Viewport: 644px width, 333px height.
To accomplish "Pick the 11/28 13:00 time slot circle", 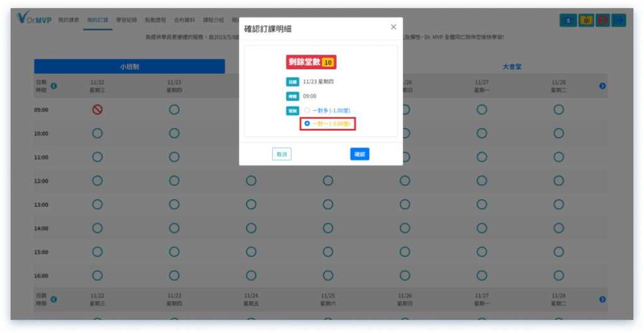I will [x=558, y=204].
